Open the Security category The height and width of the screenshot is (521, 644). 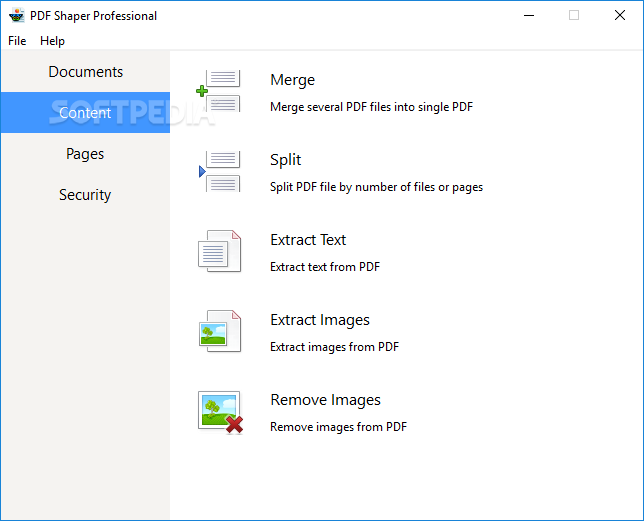(x=85, y=195)
